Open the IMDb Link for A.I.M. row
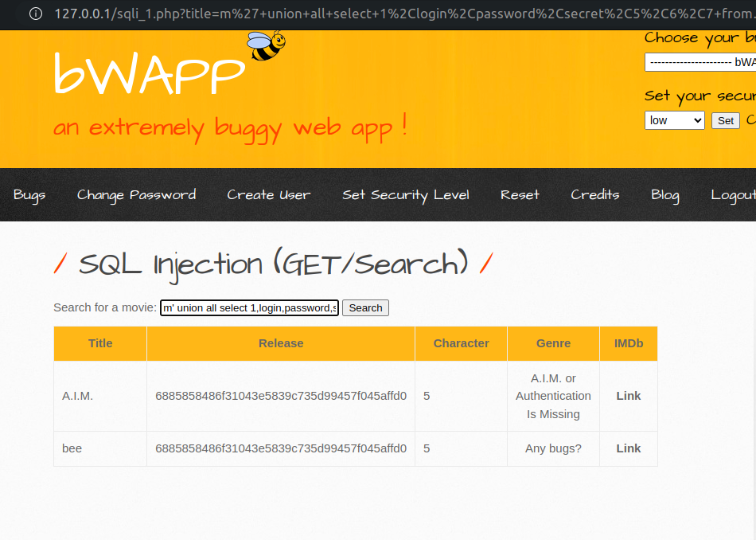Viewport: 756px width, 540px height. (628, 396)
